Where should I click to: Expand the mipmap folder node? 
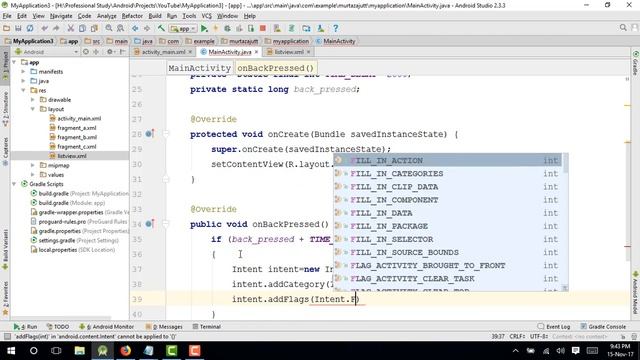33,165
